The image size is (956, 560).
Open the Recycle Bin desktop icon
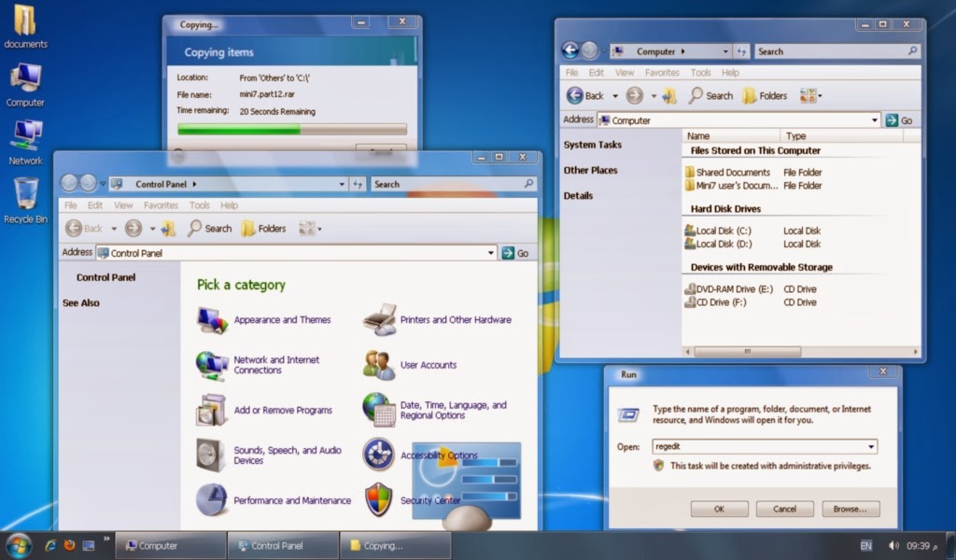25,201
